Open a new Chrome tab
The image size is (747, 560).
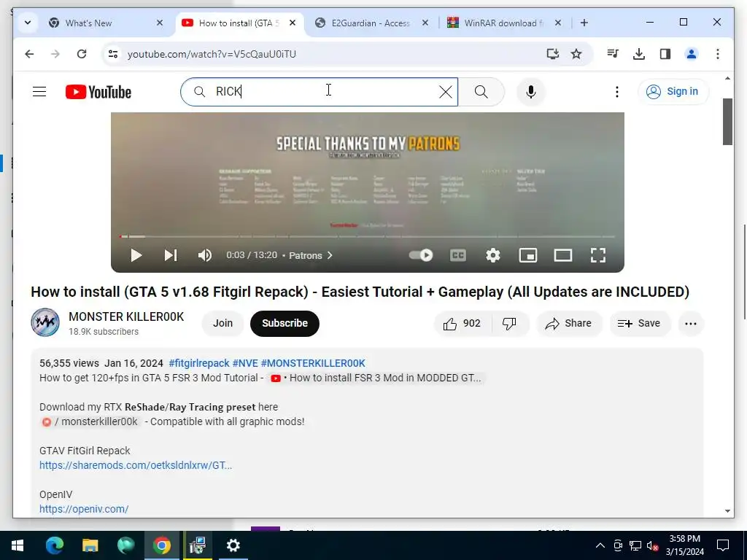pos(584,23)
